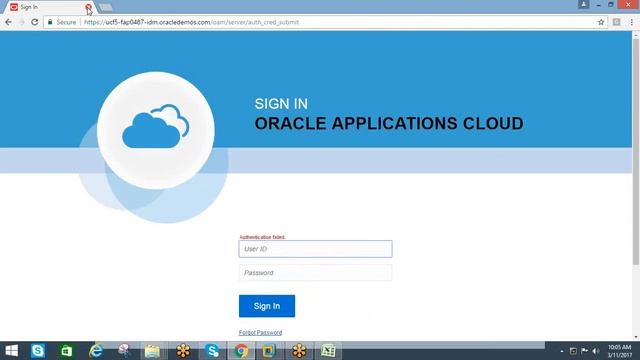Launch Internet Explorer from the taskbar
The width and height of the screenshot is (640, 360).
click(96, 351)
